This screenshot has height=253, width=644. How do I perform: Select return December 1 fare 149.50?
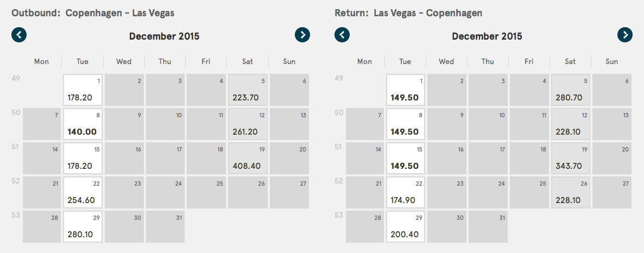point(406,90)
